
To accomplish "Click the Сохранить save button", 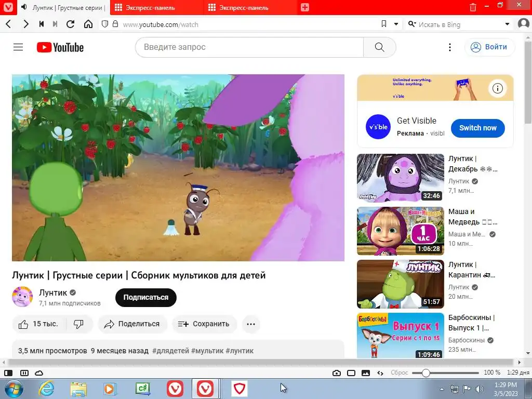I will coord(204,324).
